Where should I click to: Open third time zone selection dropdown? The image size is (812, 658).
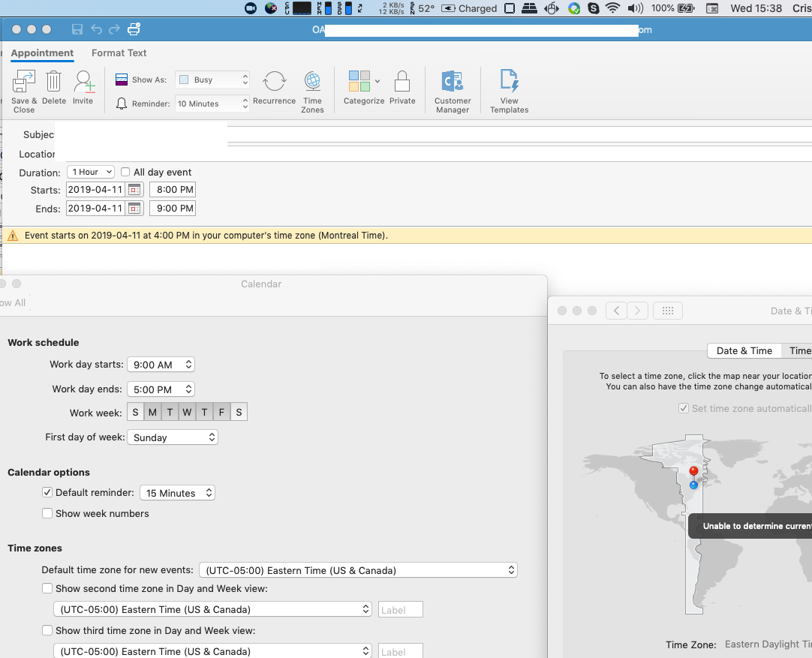tap(213, 650)
